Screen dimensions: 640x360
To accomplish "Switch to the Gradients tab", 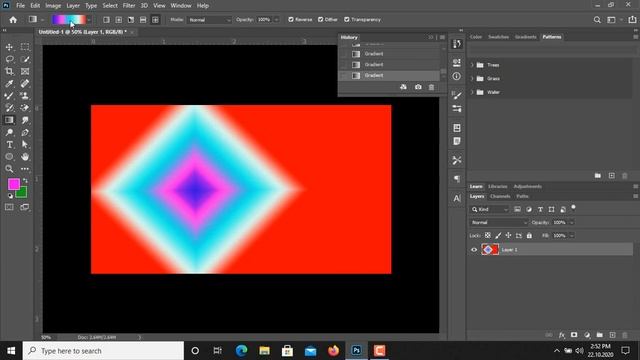I will [525, 37].
